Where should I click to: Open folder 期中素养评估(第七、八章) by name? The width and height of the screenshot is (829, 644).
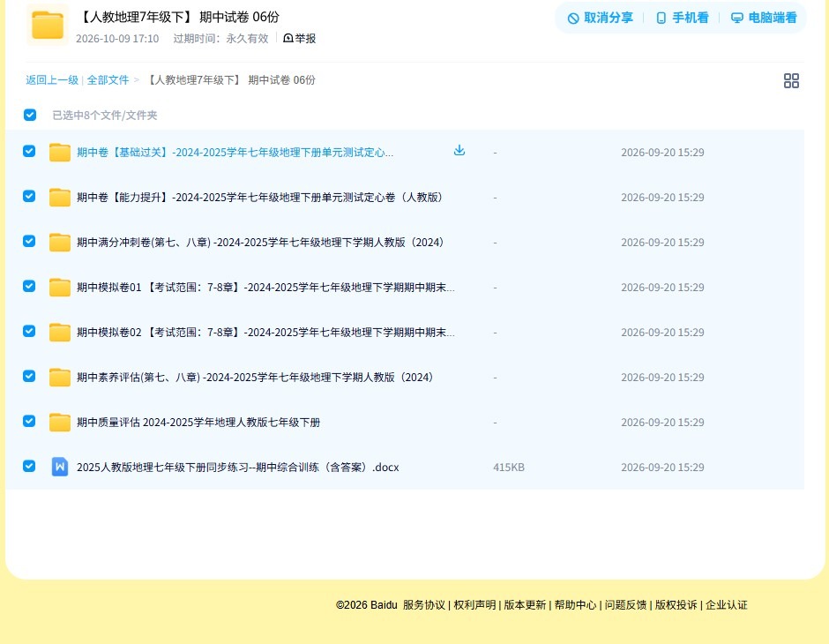[x=255, y=377]
